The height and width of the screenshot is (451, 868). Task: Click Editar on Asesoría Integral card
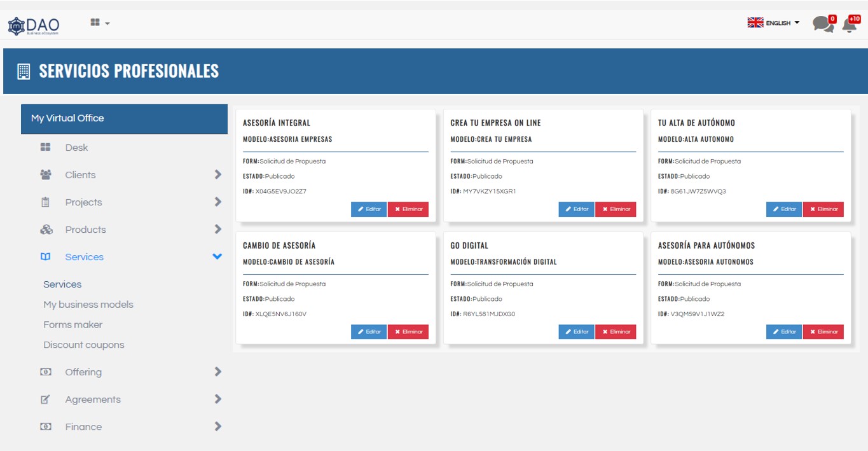tap(369, 209)
